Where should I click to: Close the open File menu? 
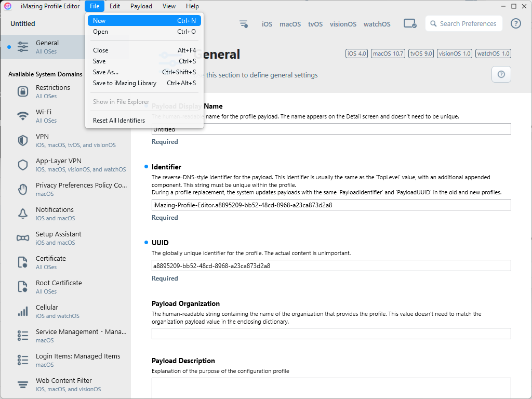click(95, 6)
